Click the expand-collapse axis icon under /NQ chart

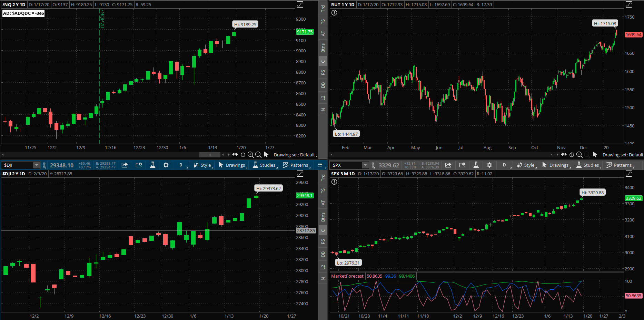[x=235, y=155]
